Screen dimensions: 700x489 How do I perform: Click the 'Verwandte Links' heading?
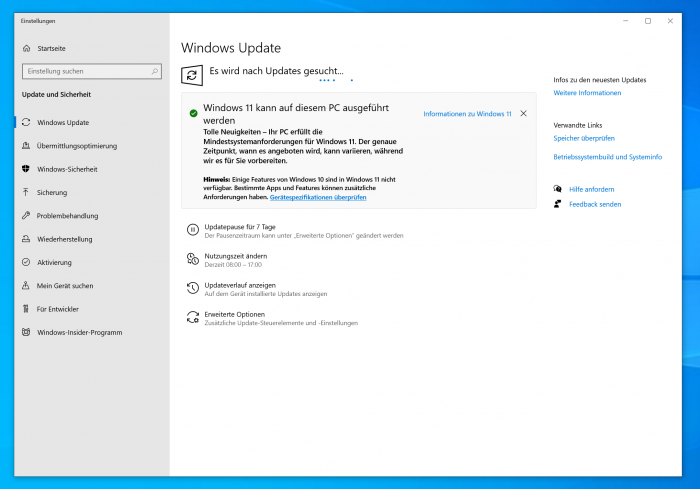pyautogui.click(x=578, y=125)
